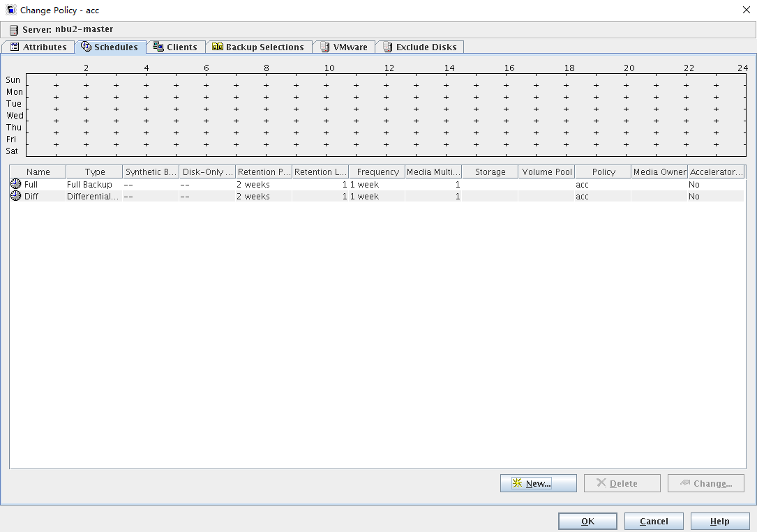The image size is (757, 532).
Task: Sort by the Frequency column header
Action: 377,172
